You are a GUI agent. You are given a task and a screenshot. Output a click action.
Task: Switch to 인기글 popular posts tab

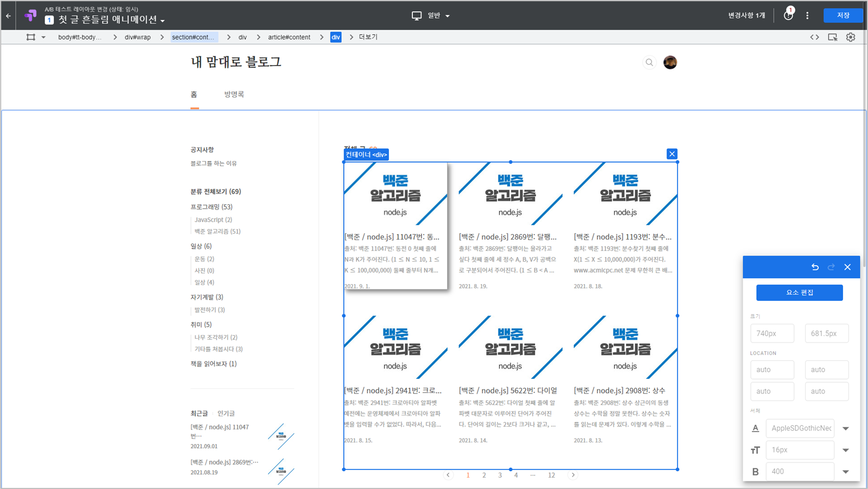[226, 413]
